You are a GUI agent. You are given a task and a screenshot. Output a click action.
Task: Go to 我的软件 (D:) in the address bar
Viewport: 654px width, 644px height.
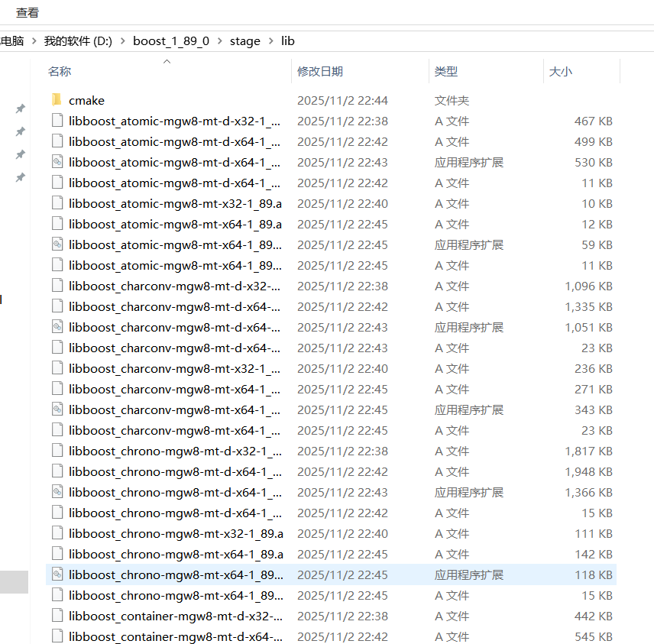click(78, 41)
